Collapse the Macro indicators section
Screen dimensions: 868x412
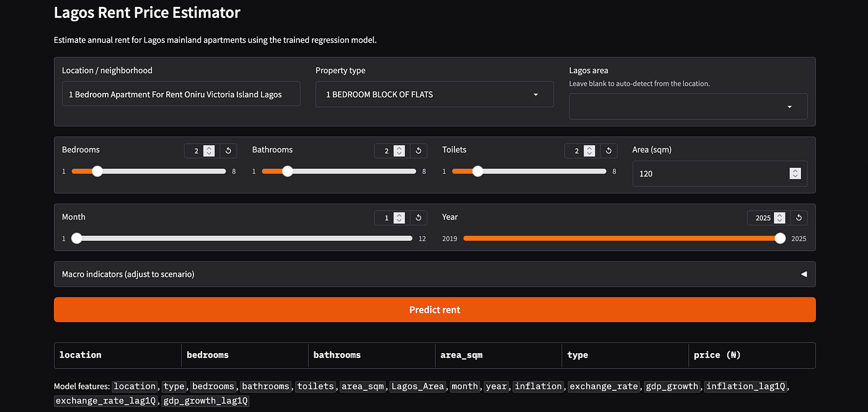tap(804, 273)
